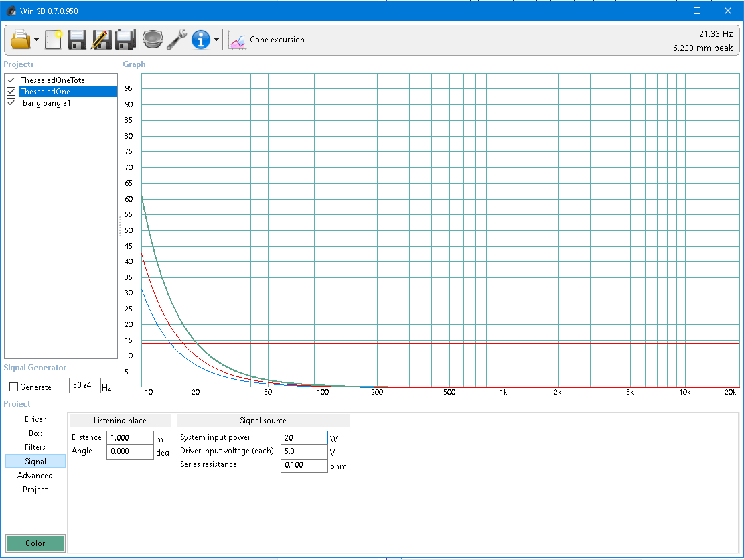The width and height of the screenshot is (744, 560).
Task: Click the graph type chart icon
Action: coord(237,40)
